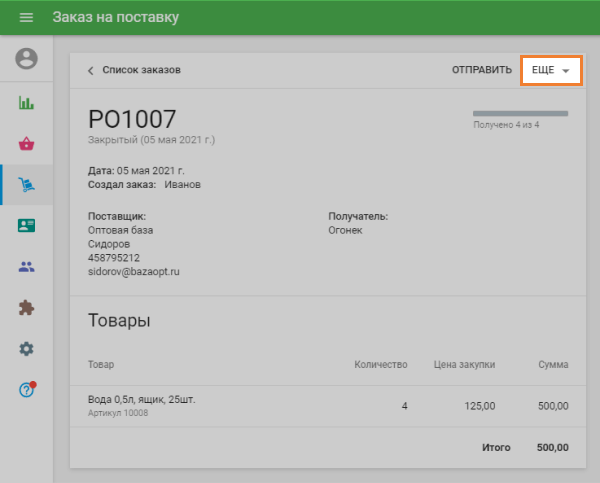The width and height of the screenshot is (600, 483).
Task: Click supplier email sidorov@bazaopt.ru
Action: coord(133,271)
